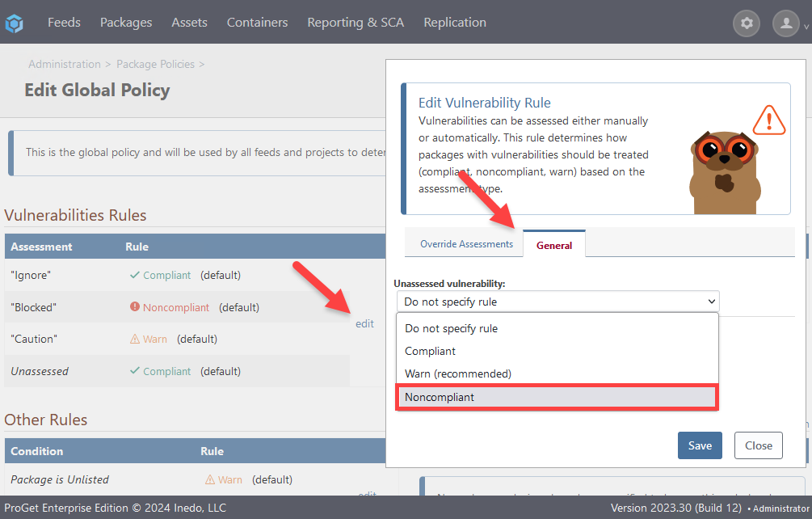Click the Warn triangle for Package is Unlisted
The height and width of the screenshot is (519, 812).
210,480
